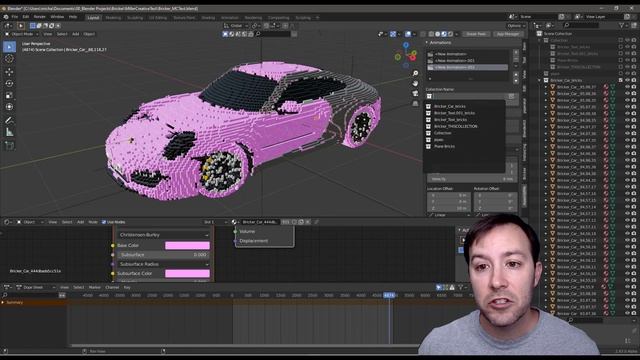The height and width of the screenshot is (360, 640).
Task: Click the Subsurface value slider
Action: (163, 255)
